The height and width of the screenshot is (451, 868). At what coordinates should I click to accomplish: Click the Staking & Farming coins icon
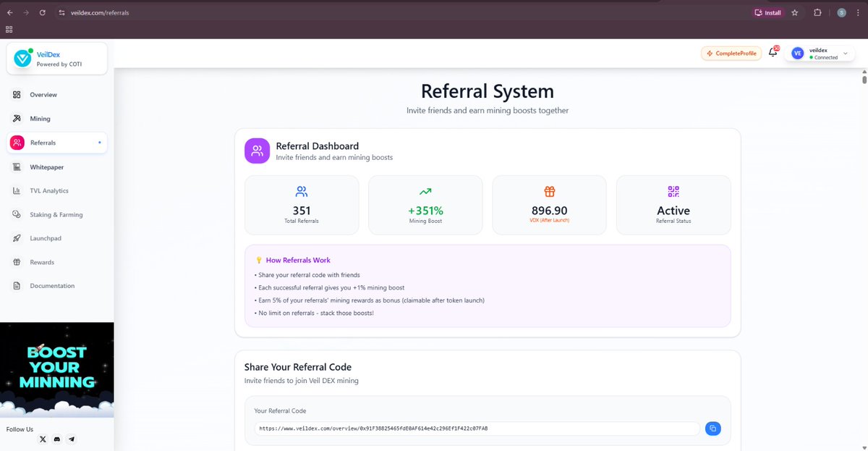click(x=17, y=215)
